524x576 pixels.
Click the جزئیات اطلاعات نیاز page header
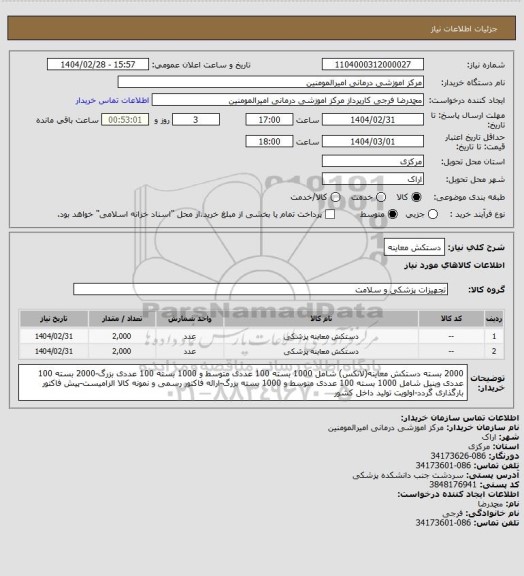pos(464,29)
